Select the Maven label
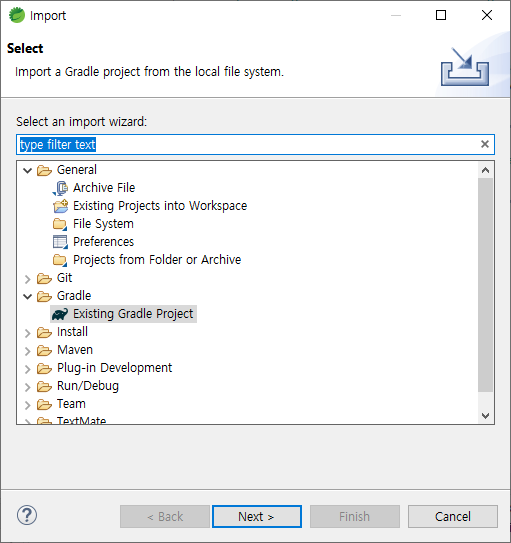Image resolution: width=511 pixels, height=543 pixels. click(x=75, y=350)
